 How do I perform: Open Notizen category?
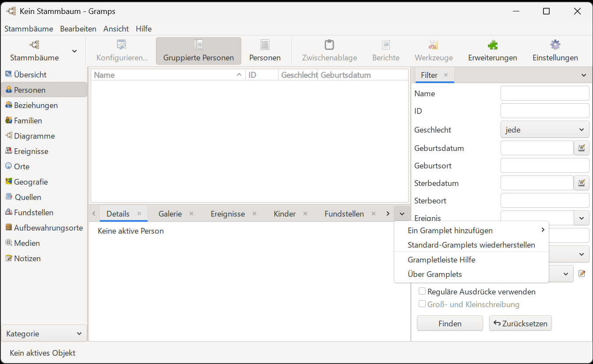coord(44,258)
